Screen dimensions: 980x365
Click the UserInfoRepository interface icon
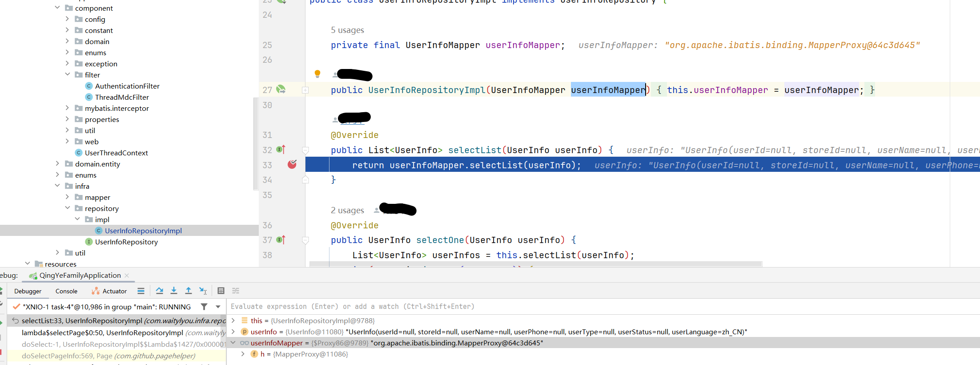[x=89, y=242]
